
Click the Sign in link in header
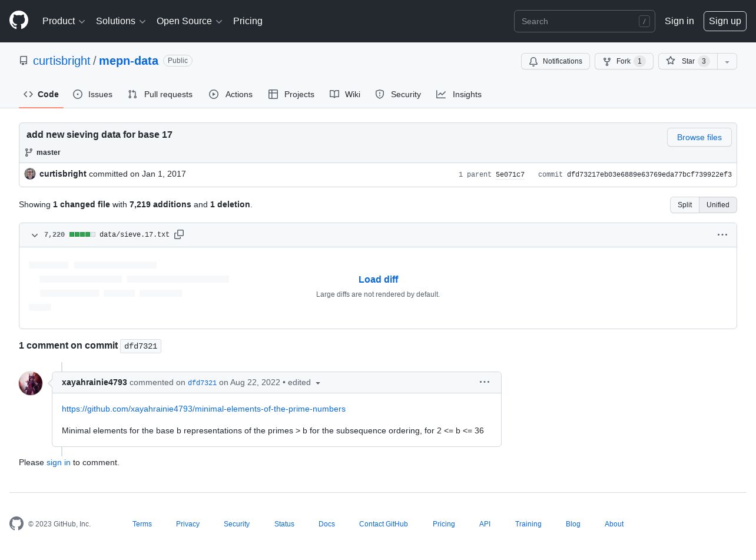pyautogui.click(x=679, y=21)
